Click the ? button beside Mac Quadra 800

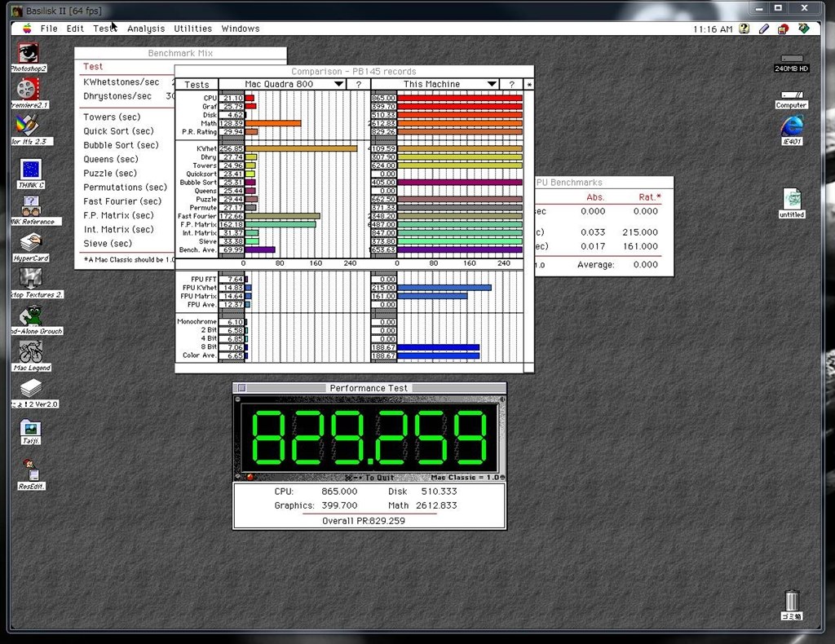point(359,84)
